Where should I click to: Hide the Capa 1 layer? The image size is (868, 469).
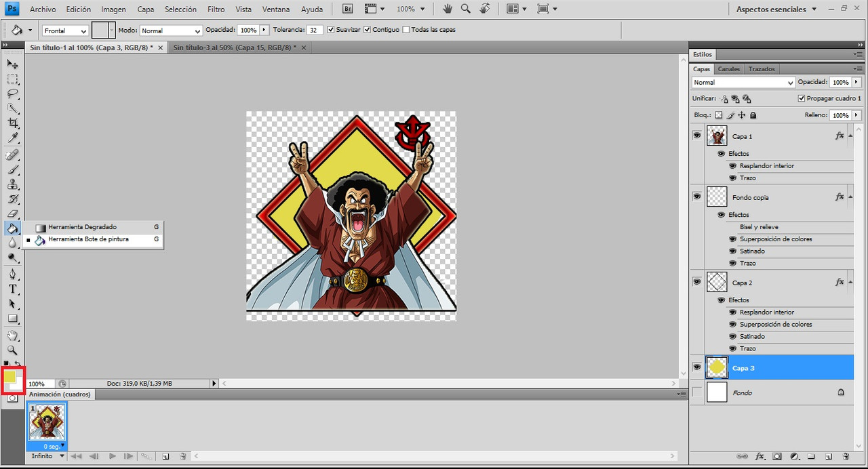click(x=696, y=136)
